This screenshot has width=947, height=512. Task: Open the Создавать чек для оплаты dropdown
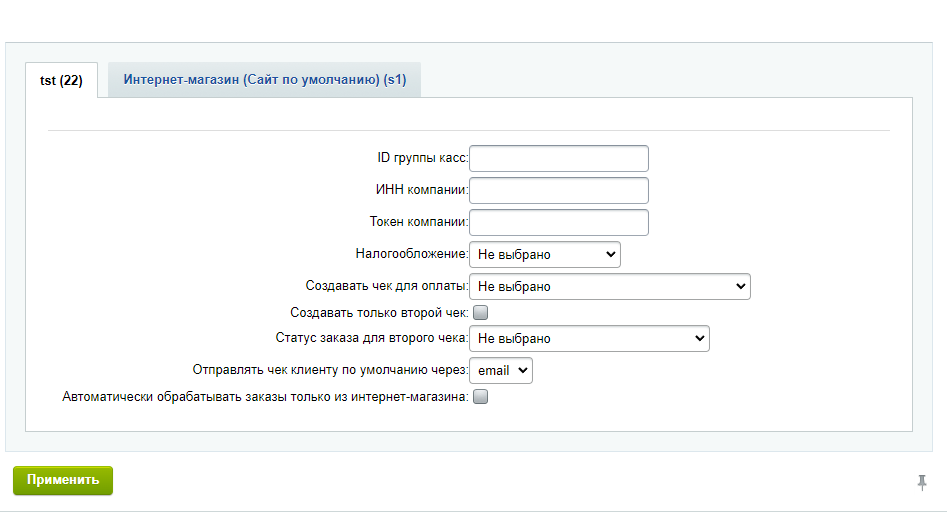point(610,287)
